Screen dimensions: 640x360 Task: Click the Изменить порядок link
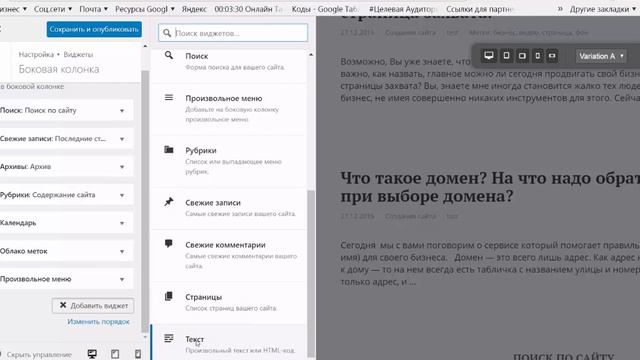click(98, 322)
